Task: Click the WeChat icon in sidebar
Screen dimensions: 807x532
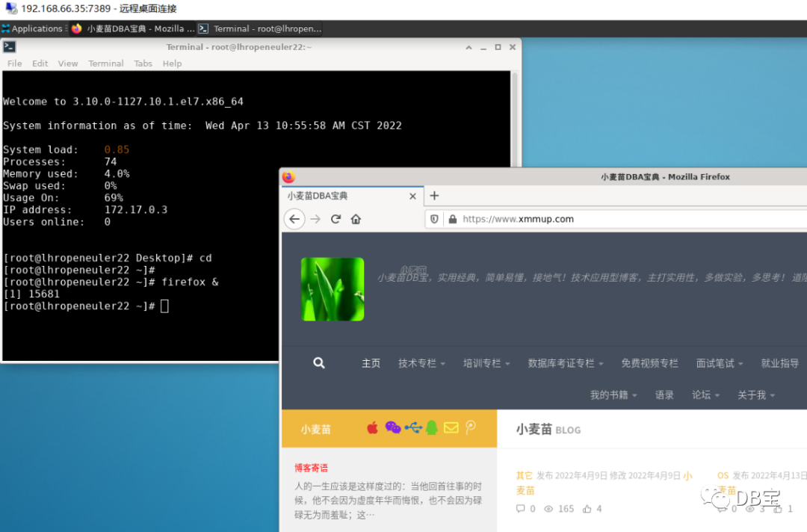Action: click(393, 427)
